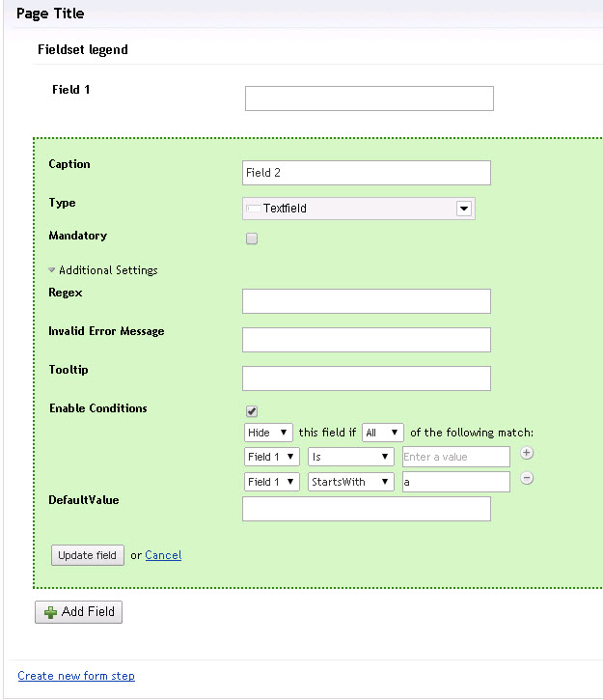Uncheck the Enable Conditions checkbox
This screenshot has width=603, height=700.
tap(252, 411)
